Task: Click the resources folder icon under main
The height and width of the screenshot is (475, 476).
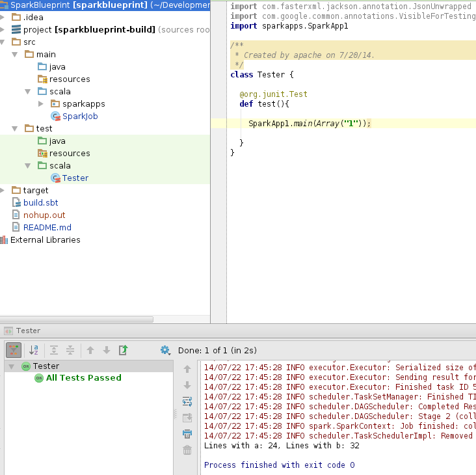Action: tap(42, 79)
